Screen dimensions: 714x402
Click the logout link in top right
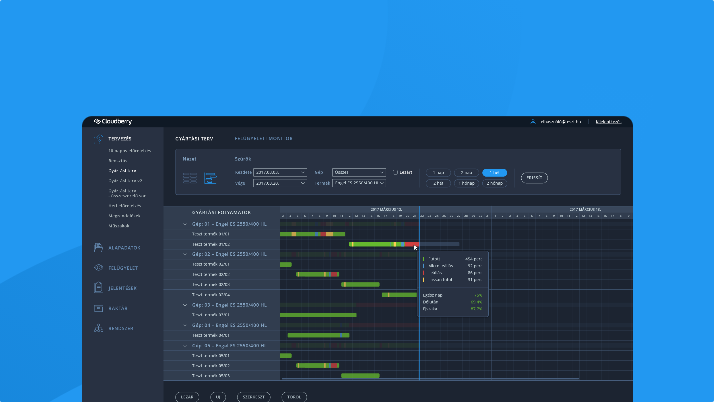(x=606, y=122)
